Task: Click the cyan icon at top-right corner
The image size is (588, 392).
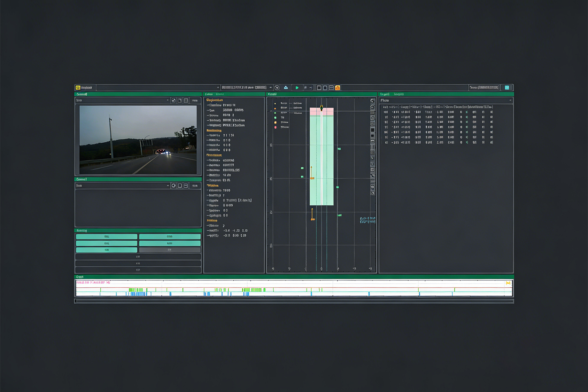Action: [x=507, y=88]
